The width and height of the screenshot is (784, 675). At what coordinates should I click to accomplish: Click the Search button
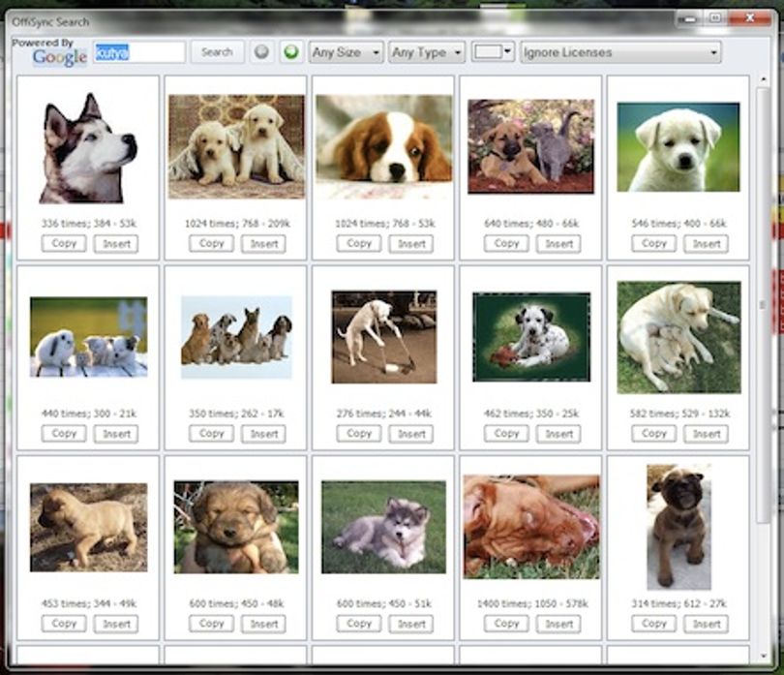(x=217, y=52)
